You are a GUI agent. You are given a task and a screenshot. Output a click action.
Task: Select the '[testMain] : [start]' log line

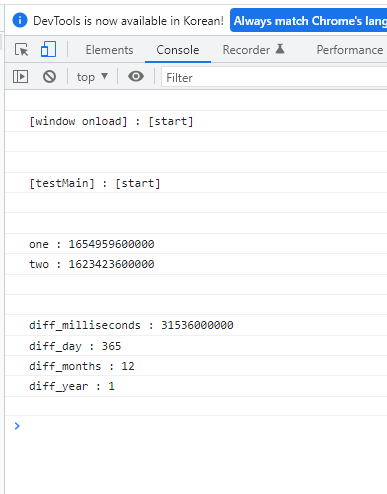[x=95, y=183]
